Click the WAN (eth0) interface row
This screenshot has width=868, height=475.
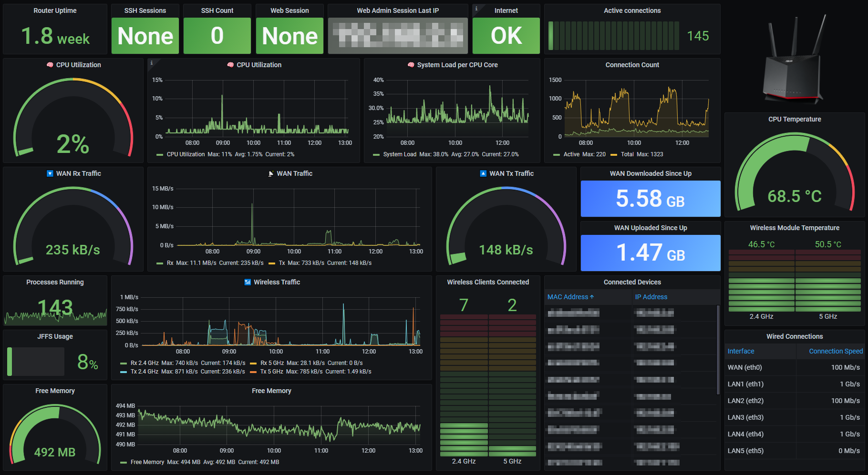point(794,367)
